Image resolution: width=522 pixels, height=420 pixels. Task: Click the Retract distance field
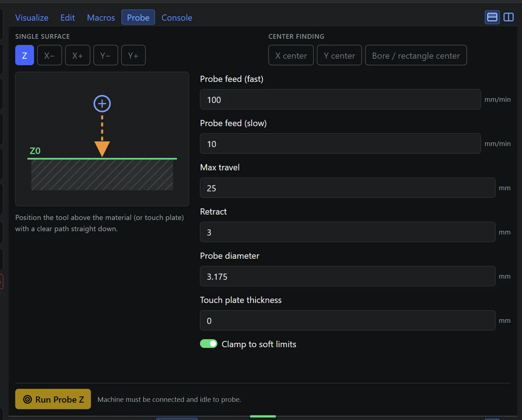tap(348, 232)
